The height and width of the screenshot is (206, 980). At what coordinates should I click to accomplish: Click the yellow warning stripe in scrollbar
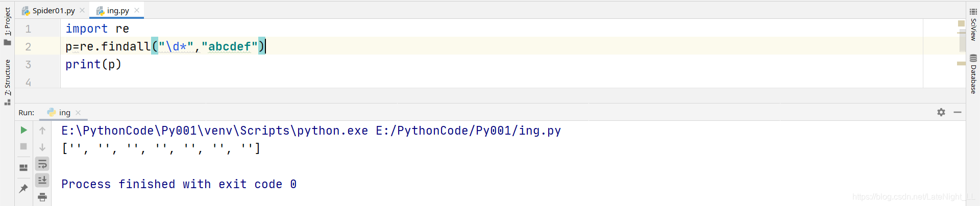pyautogui.click(x=961, y=63)
